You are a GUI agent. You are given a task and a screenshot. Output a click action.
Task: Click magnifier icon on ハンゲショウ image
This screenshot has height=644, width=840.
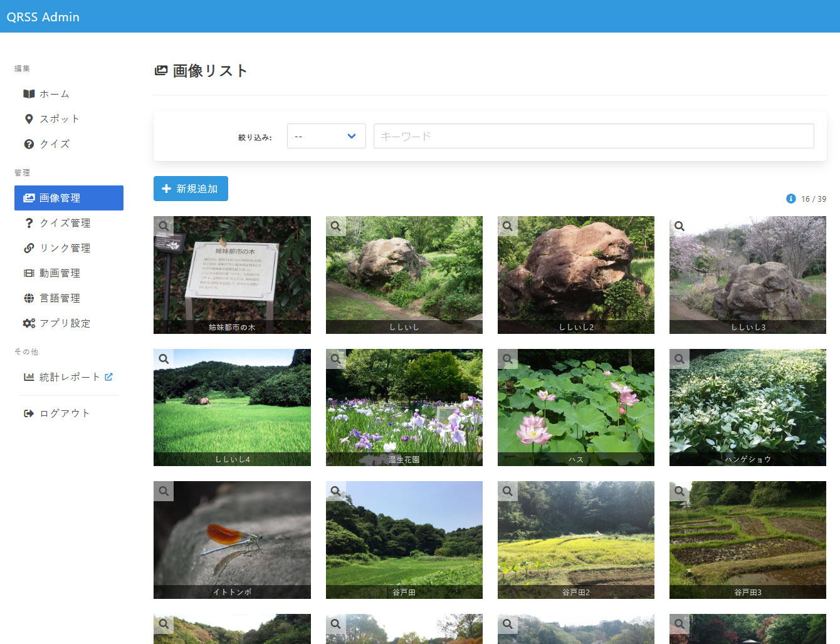click(x=680, y=359)
